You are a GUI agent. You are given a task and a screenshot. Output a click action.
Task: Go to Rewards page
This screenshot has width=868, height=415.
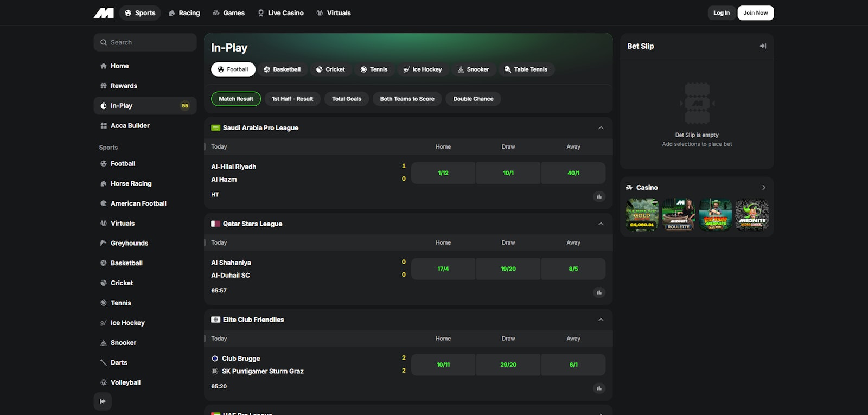124,86
